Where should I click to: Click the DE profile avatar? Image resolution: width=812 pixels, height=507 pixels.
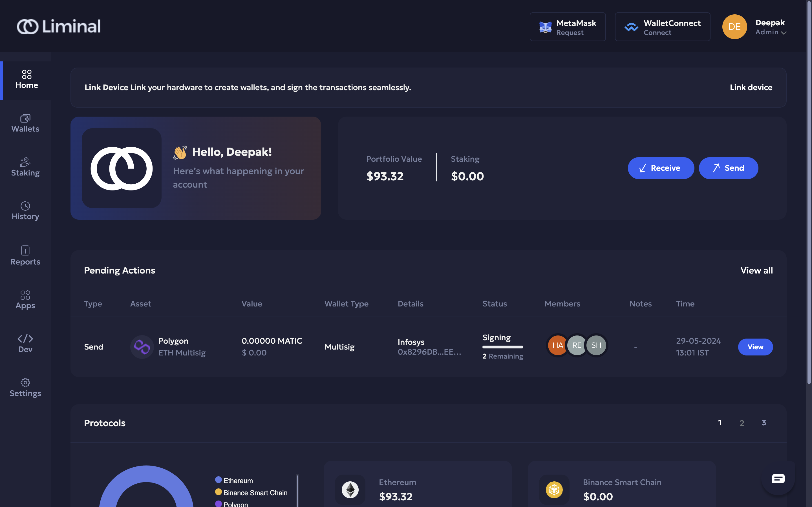pyautogui.click(x=734, y=27)
